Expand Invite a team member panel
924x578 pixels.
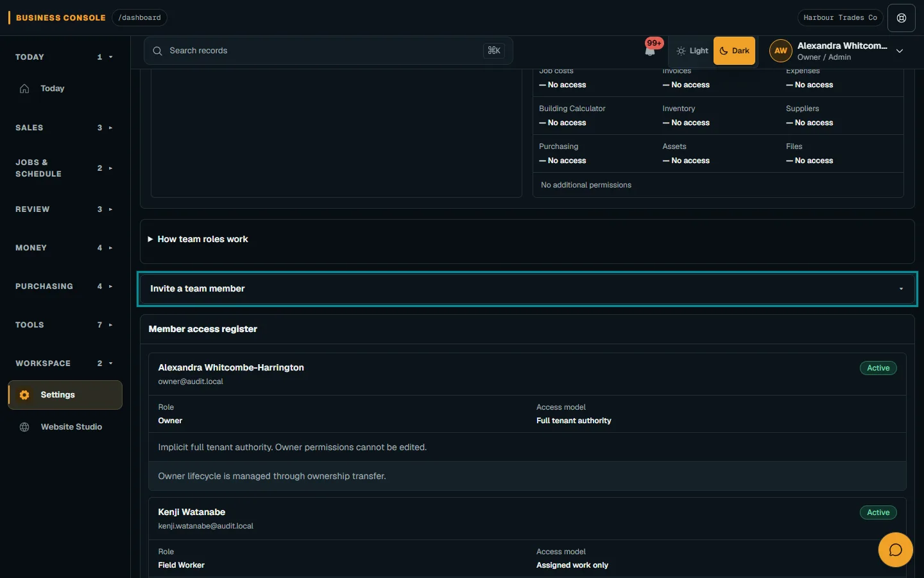(527, 289)
